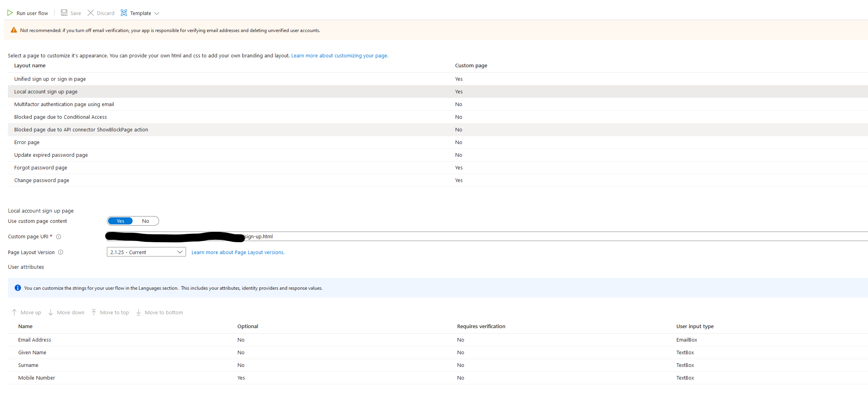Select the Error page layout row

[27, 142]
